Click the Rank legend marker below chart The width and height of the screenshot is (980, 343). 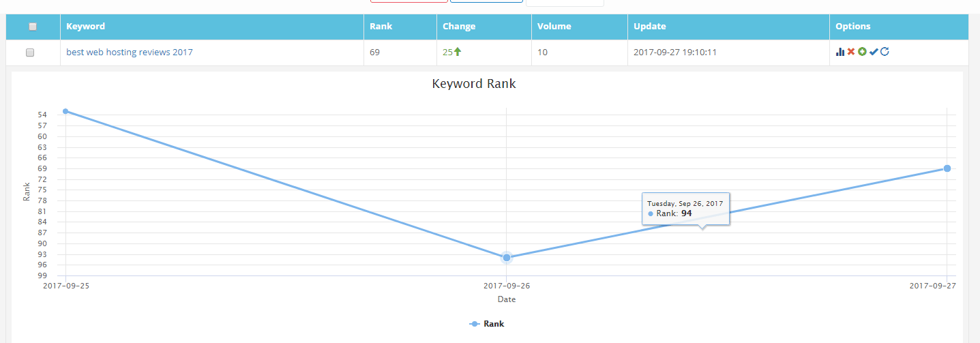coord(475,324)
